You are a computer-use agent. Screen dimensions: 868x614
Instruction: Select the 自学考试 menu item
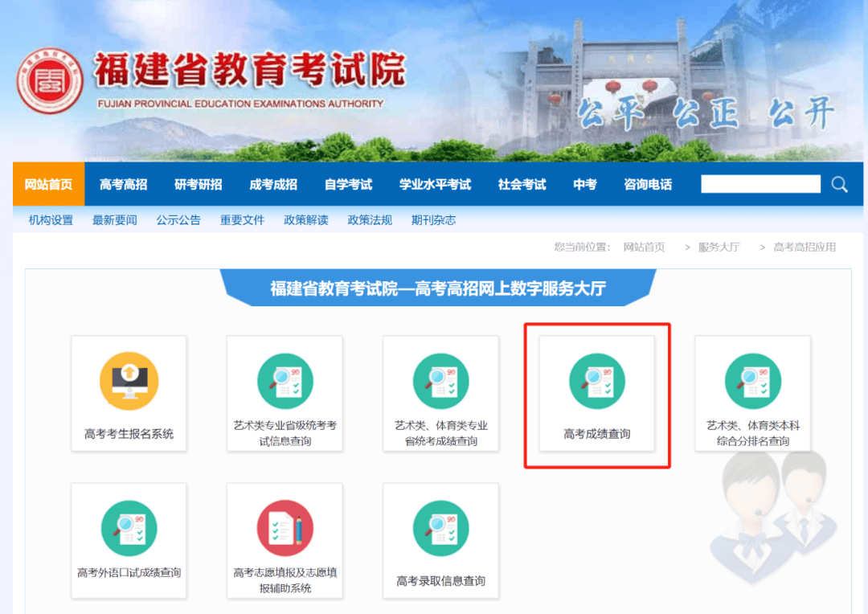[x=347, y=184]
